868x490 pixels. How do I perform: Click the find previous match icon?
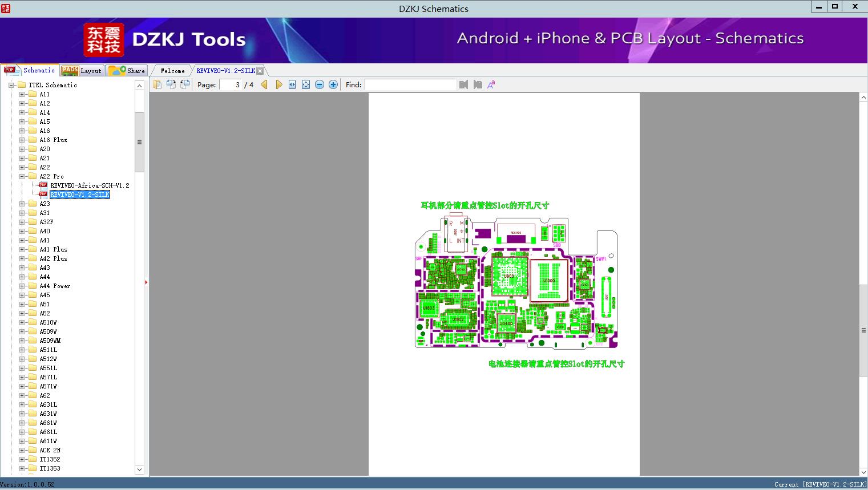click(x=463, y=84)
